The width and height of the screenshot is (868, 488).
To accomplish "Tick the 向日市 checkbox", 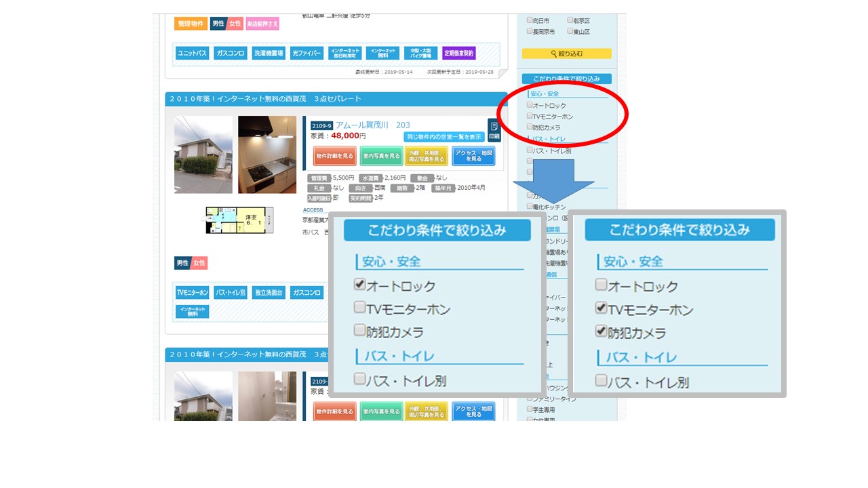I will click(530, 20).
